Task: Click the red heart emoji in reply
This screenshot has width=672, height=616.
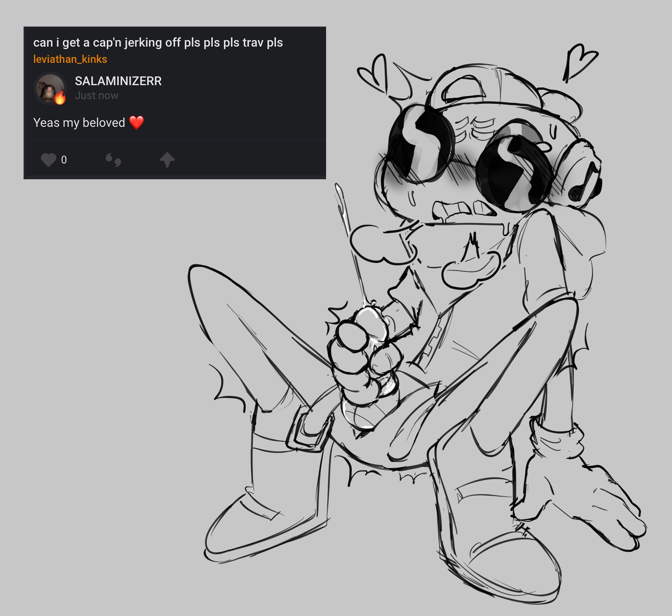Action: [x=136, y=123]
